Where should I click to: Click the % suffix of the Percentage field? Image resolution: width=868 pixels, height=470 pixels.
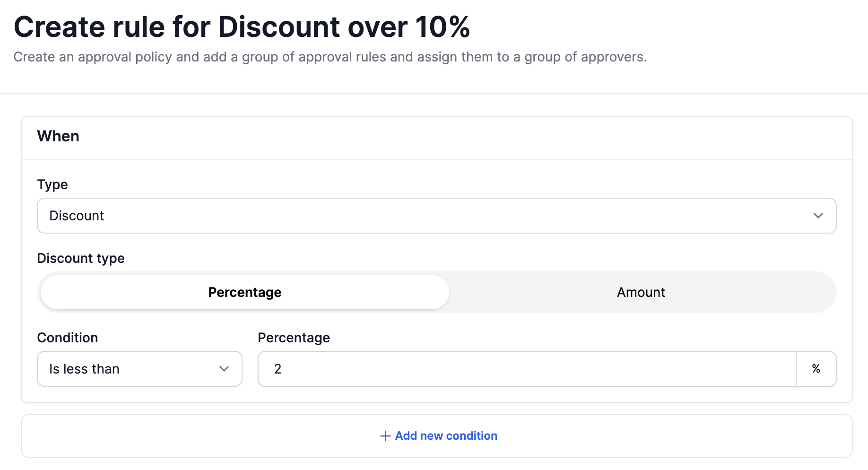coord(816,369)
